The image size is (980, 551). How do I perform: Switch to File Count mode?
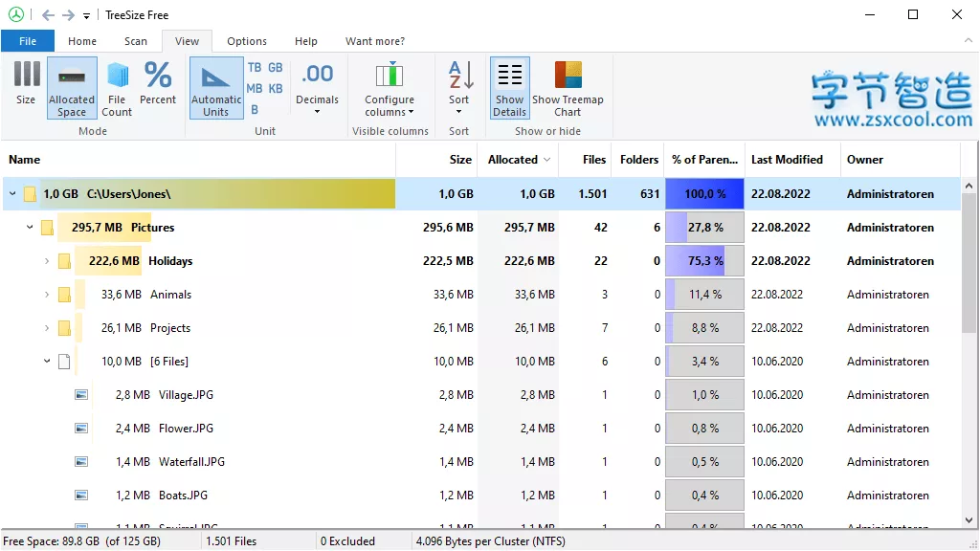[117, 87]
